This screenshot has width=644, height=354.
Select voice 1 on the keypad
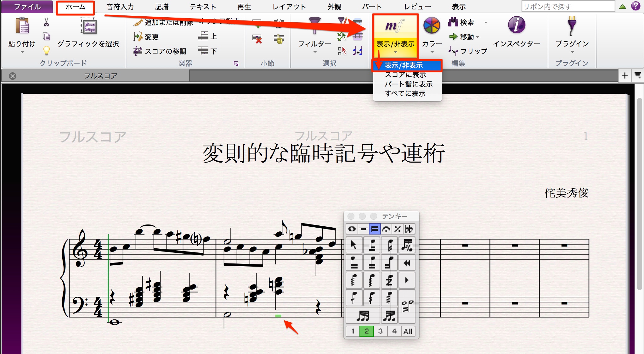pyautogui.click(x=353, y=331)
